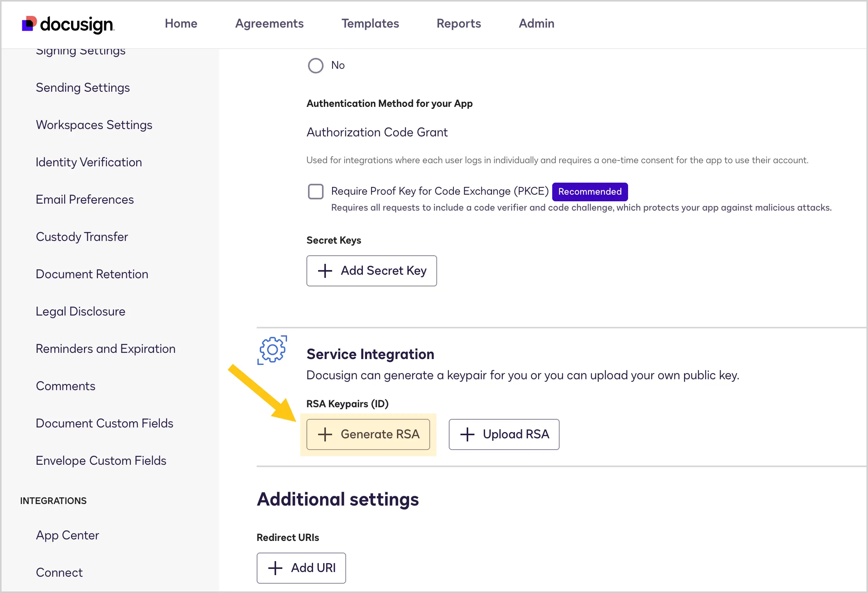The height and width of the screenshot is (593, 868).
Task: Enable Require Proof Key for Code Exchange checkbox
Action: click(315, 192)
